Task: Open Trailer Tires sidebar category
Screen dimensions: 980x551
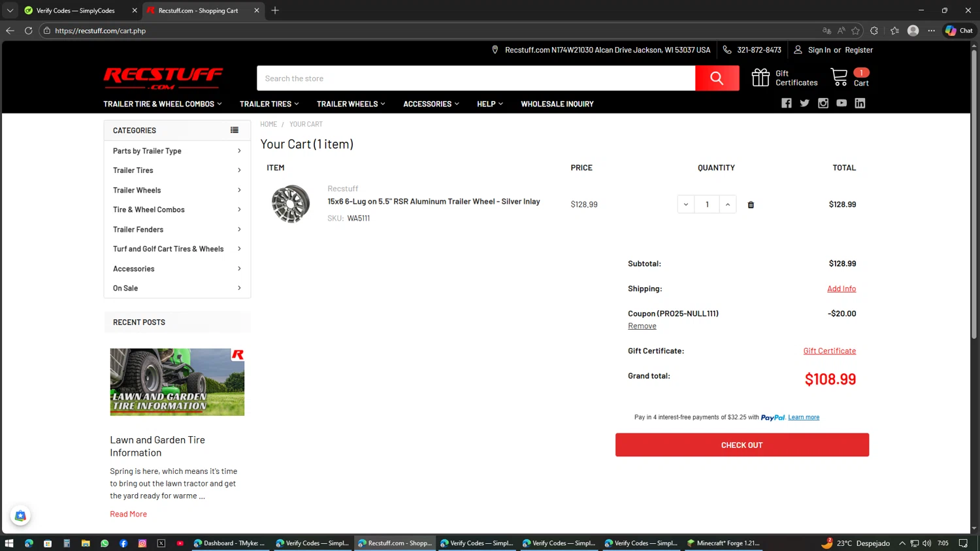Action: (133, 170)
